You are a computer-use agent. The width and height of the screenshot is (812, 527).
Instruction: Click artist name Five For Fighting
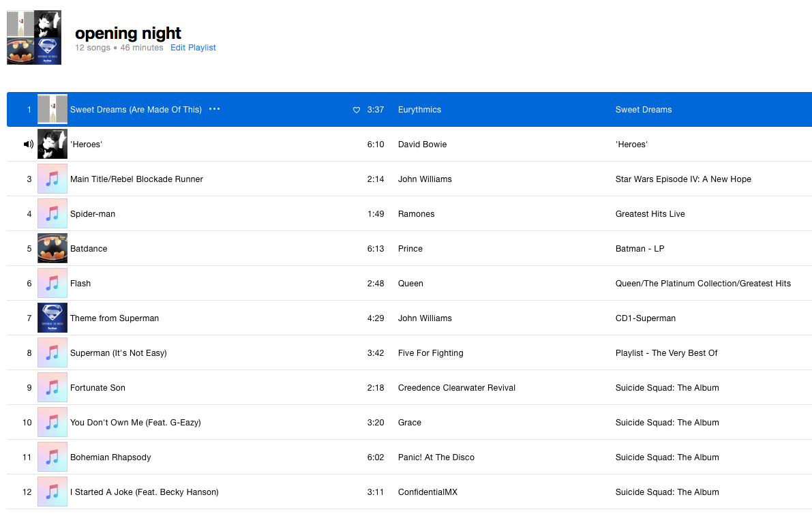click(x=430, y=353)
